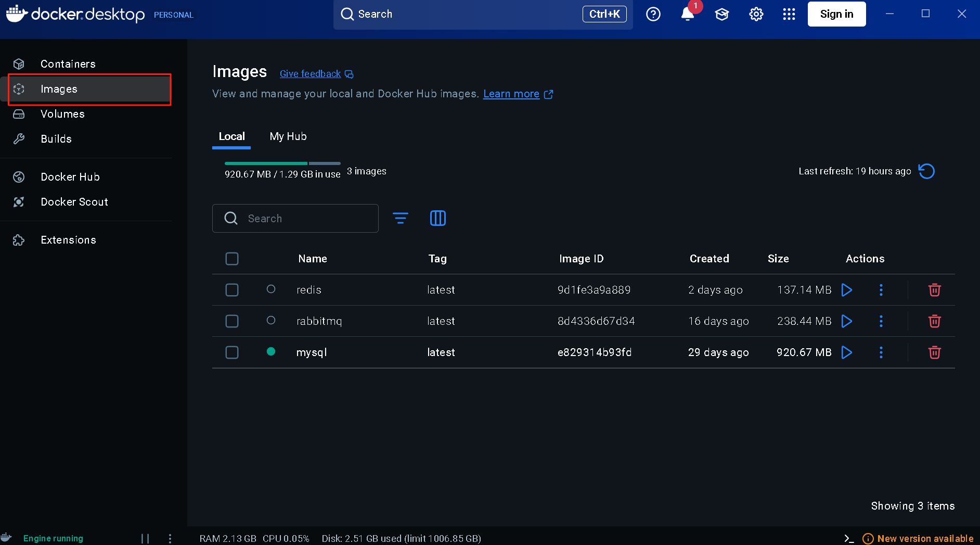
Task: Click the rabbitmq image name
Action: (319, 321)
